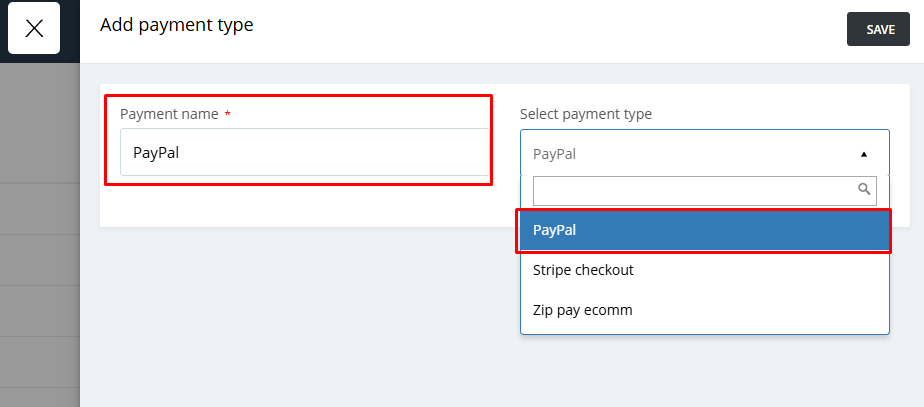The image size is (924, 407).
Task: Collapse the Select payment type combo box
Action: point(704,154)
